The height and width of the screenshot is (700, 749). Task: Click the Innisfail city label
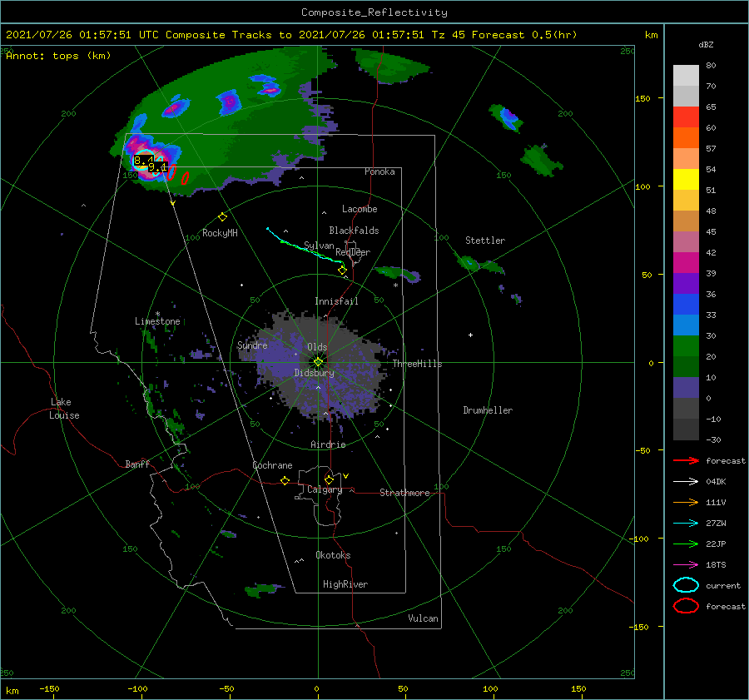pos(336,301)
